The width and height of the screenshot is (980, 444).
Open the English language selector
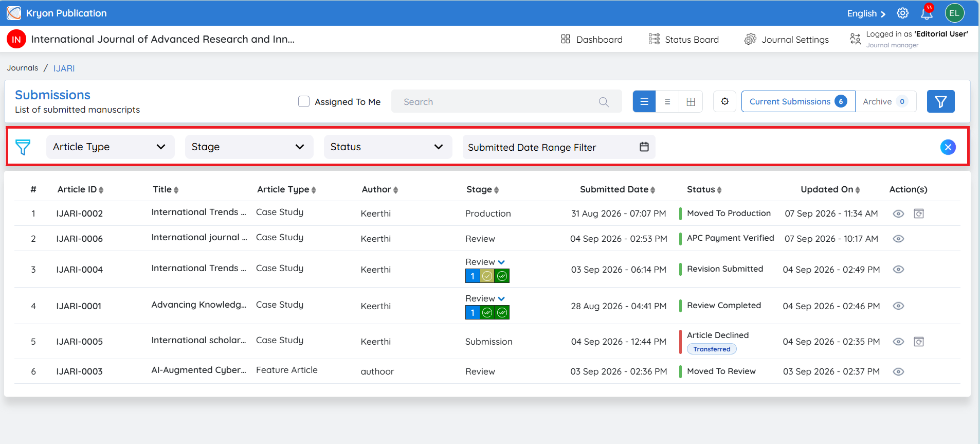[866, 13]
